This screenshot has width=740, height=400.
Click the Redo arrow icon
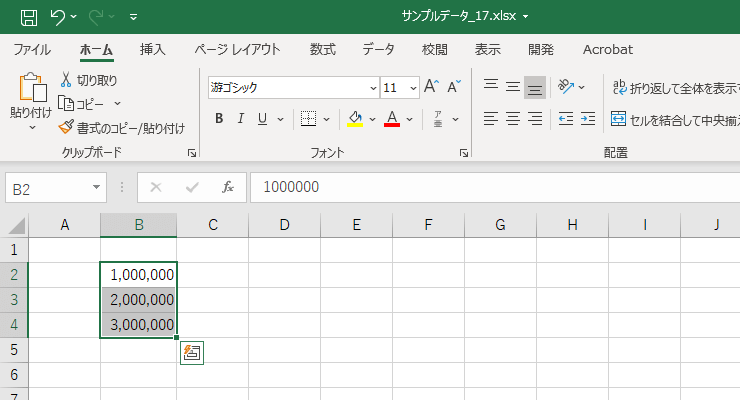pyautogui.click(x=96, y=17)
